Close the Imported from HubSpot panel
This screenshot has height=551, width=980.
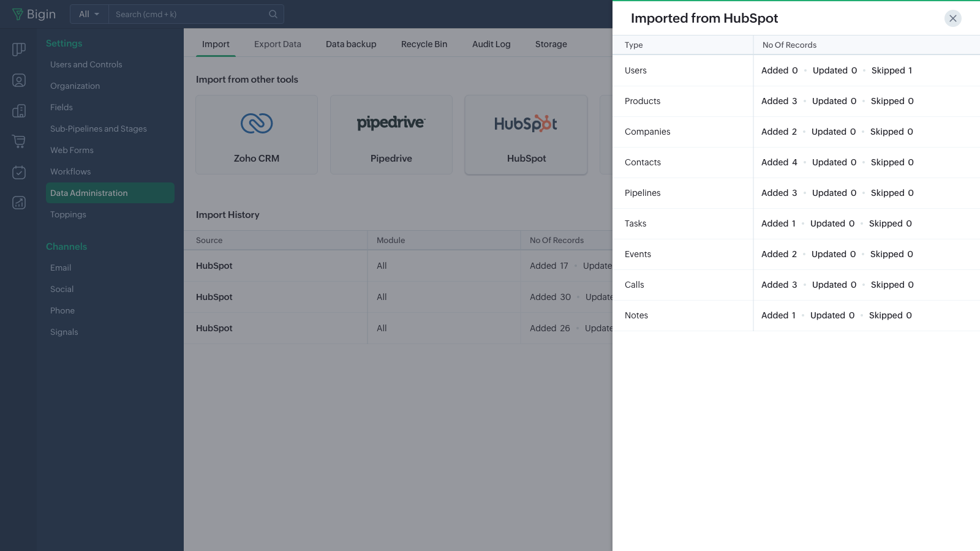(952, 18)
